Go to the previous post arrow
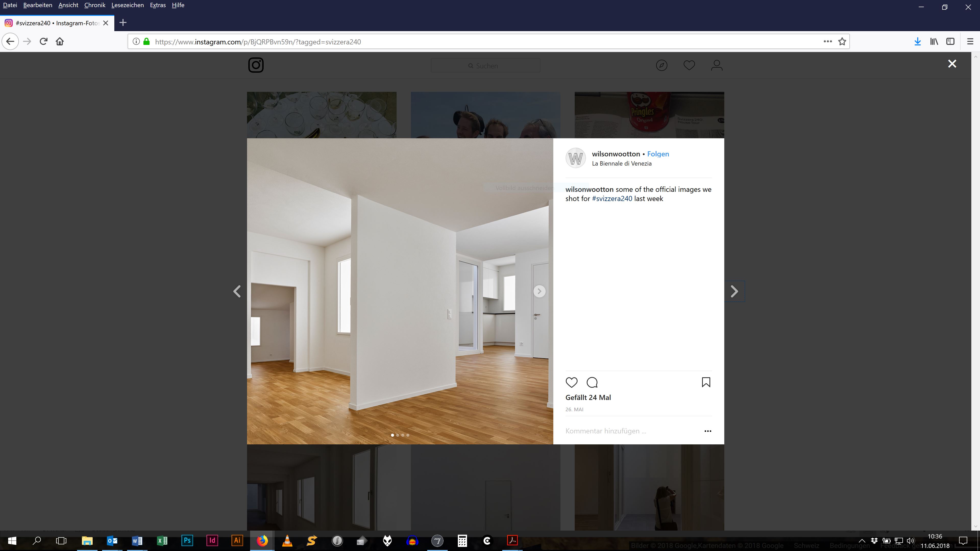The height and width of the screenshot is (551, 980). 237,291
